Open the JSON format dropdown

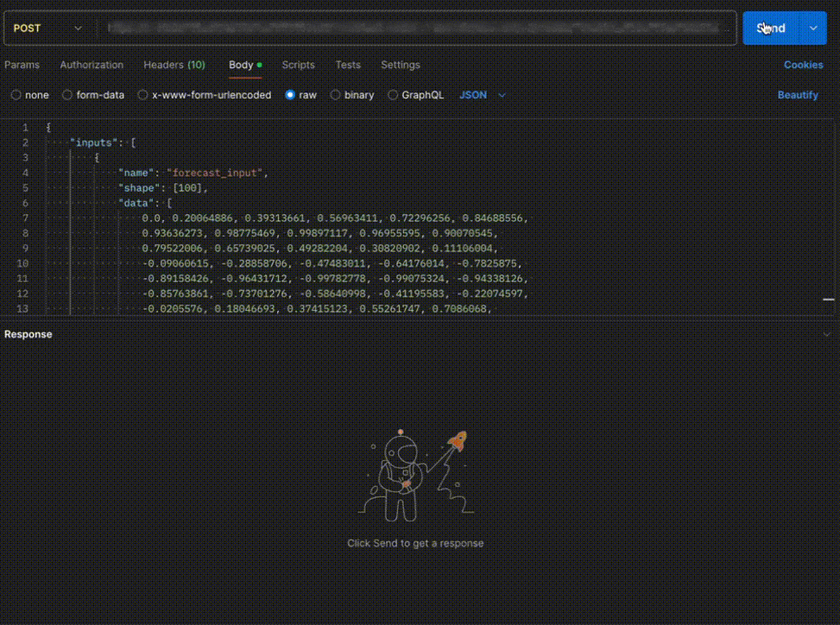[x=482, y=95]
